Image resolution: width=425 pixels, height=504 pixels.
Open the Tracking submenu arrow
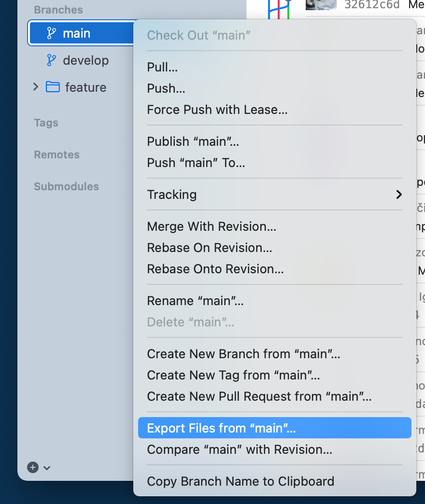click(399, 195)
